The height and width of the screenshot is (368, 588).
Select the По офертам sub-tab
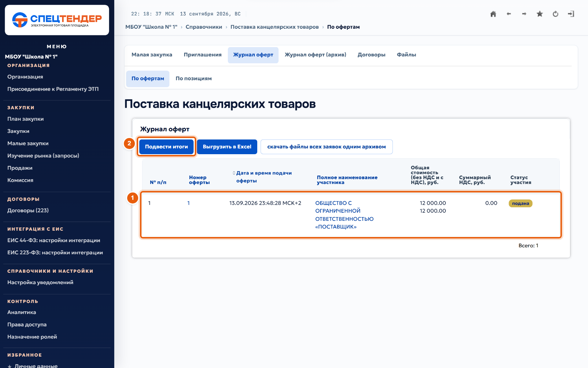pos(148,79)
